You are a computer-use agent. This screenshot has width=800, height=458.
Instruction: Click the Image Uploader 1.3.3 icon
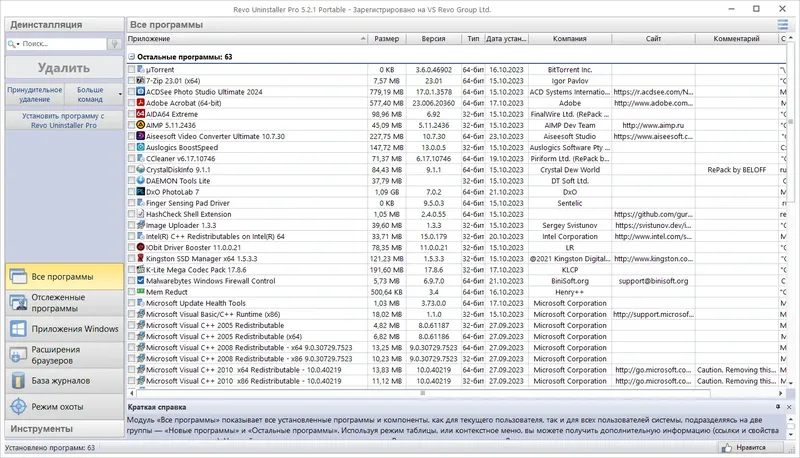point(141,225)
